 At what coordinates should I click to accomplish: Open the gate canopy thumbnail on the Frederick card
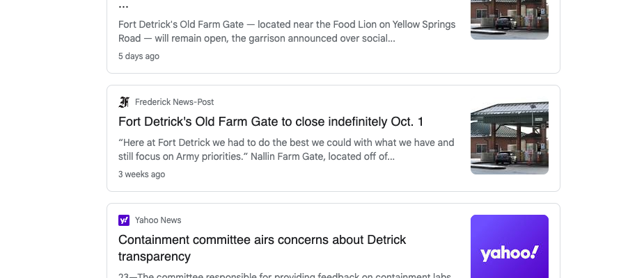pyautogui.click(x=510, y=138)
